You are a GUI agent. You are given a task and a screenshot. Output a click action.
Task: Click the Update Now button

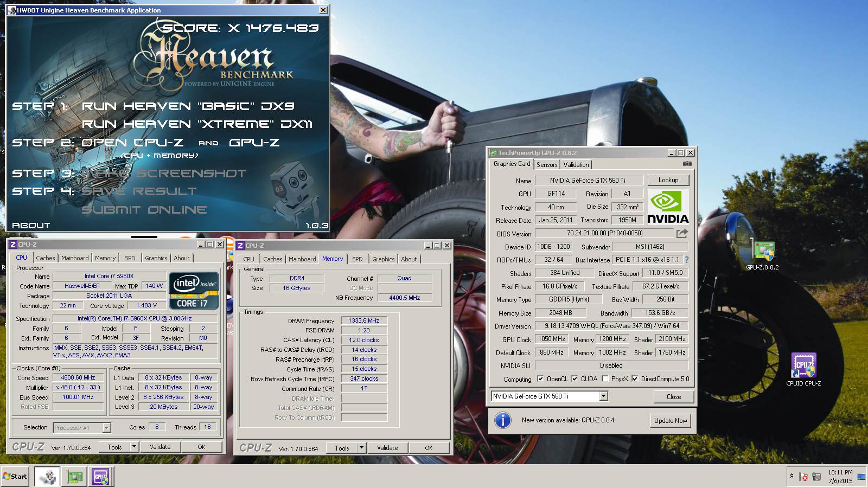coord(671,421)
